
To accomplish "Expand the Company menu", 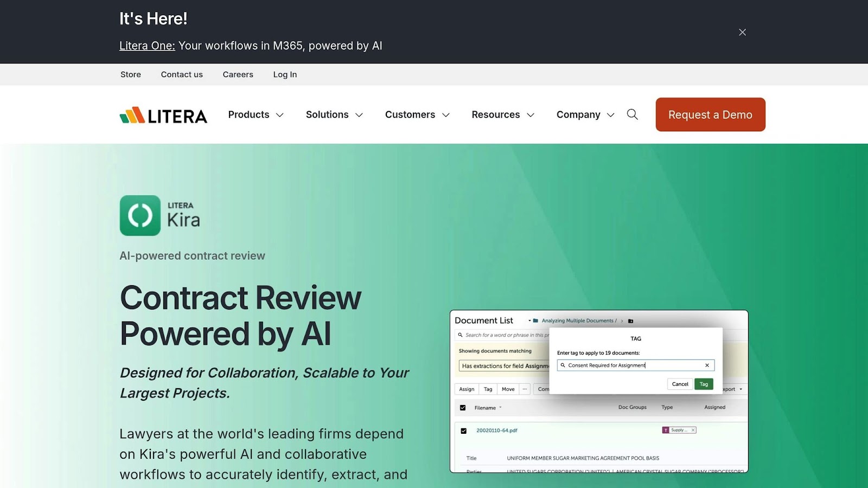I will [x=585, y=114].
